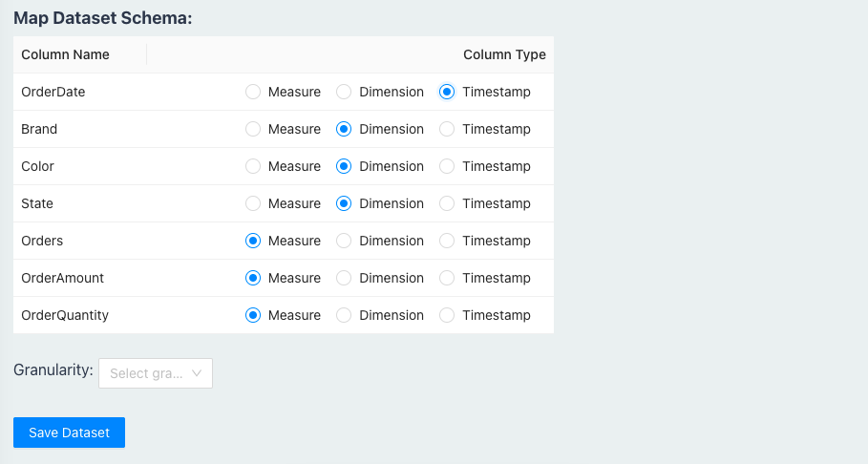Change OrderAmount to Dimension type
The height and width of the screenshot is (464, 868).
point(345,278)
